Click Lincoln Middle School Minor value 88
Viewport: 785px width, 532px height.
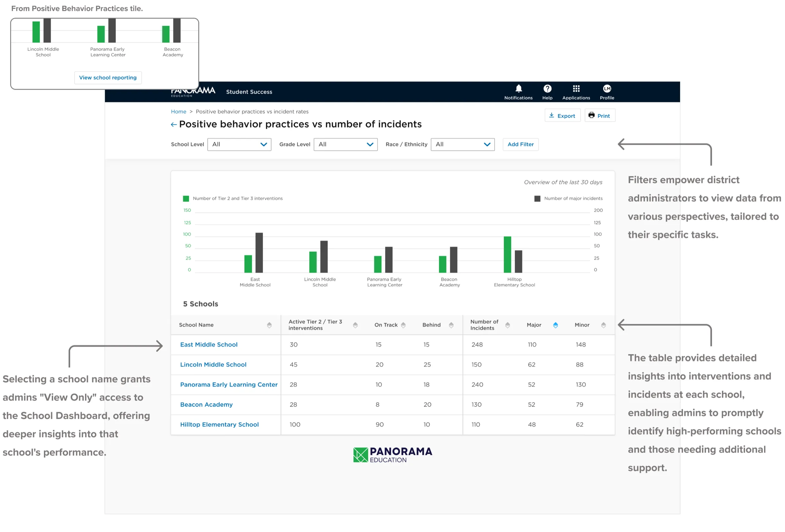[579, 365]
